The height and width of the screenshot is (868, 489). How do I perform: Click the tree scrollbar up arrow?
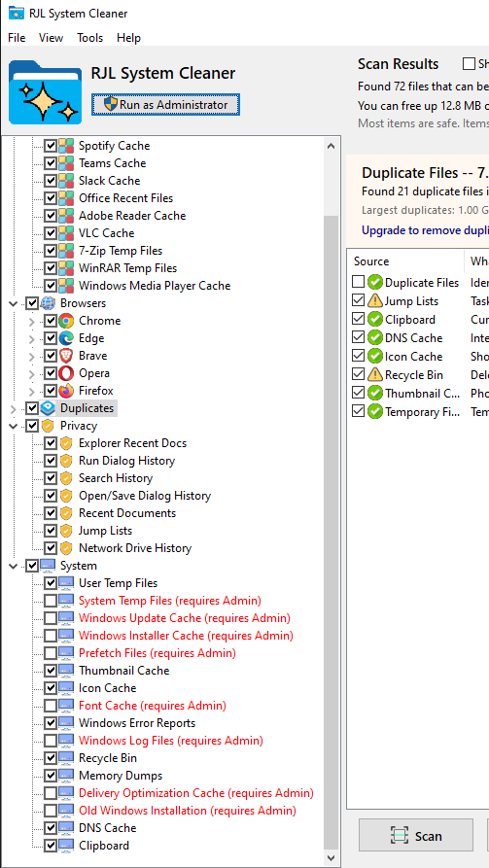point(332,147)
